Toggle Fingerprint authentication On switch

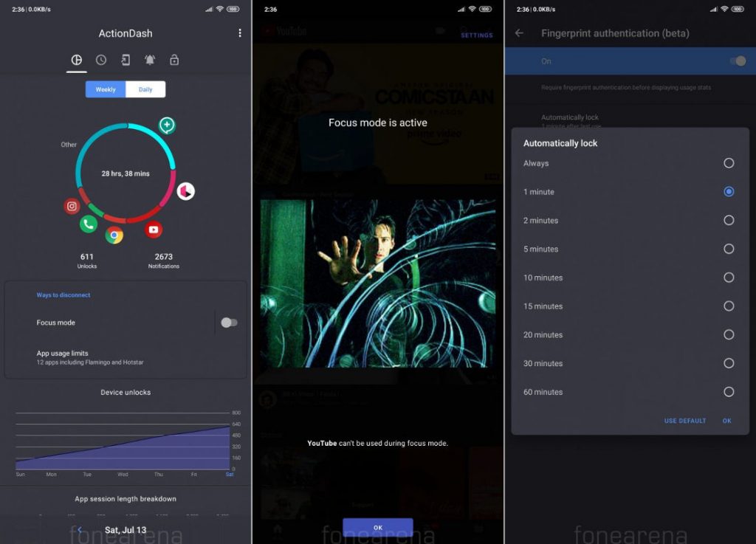738,61
